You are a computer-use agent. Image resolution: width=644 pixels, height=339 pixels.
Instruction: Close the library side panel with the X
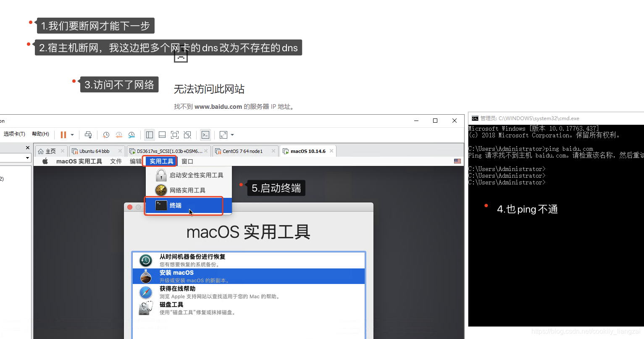click(x=28, y=147)
